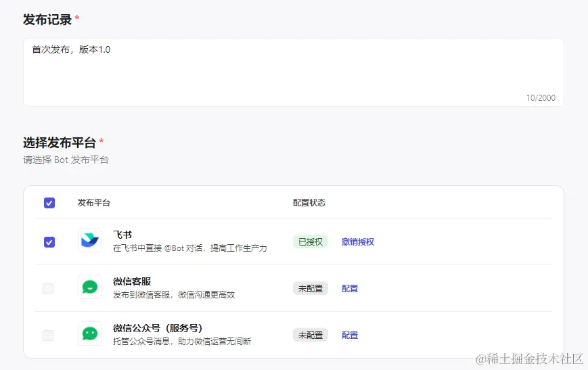Viewport: 588px width, 370px height.
Task: Click the 飞书 platform logo icon
Action: (x=90, y=240)
